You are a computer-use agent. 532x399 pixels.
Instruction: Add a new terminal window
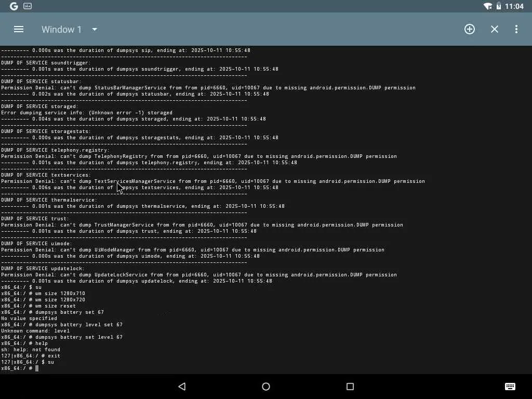tap(470, 29)
